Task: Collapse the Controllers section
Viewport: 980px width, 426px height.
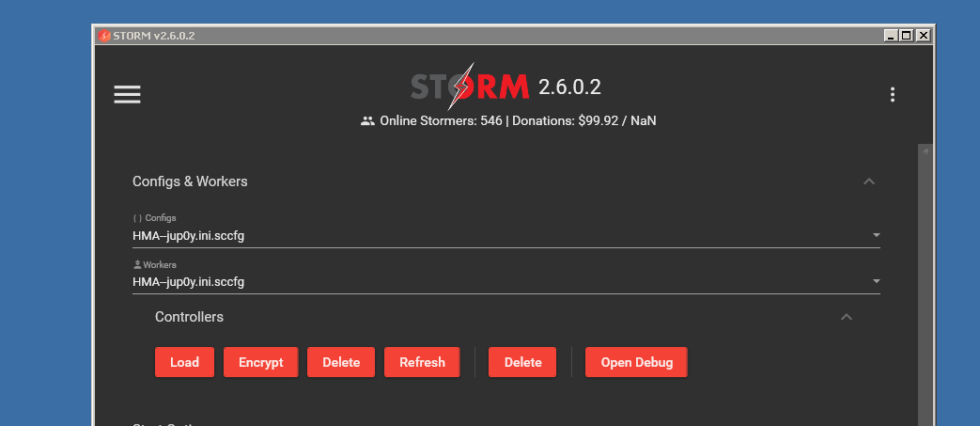Action: [847, 317]
